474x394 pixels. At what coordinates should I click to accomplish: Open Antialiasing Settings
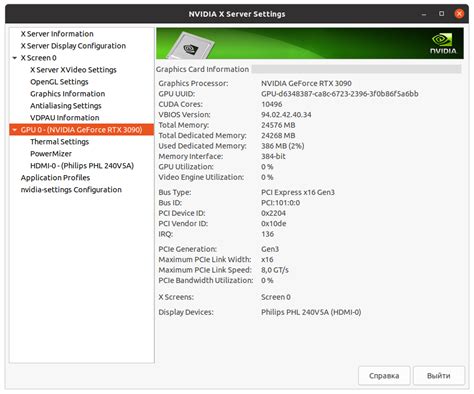[x=66, y=106]
